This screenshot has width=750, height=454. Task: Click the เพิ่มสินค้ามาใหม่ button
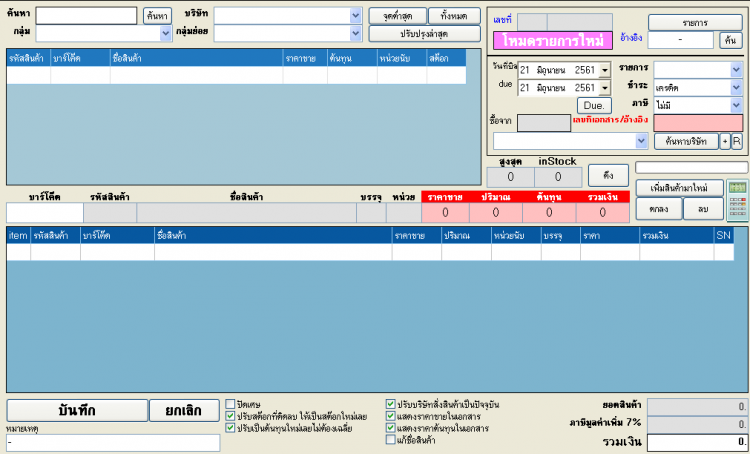[679, 188]
